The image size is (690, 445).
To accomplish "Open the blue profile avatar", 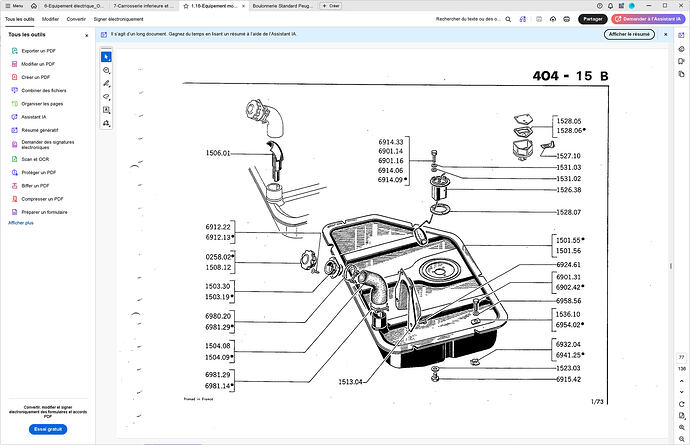I will click(x=632, y=6).
